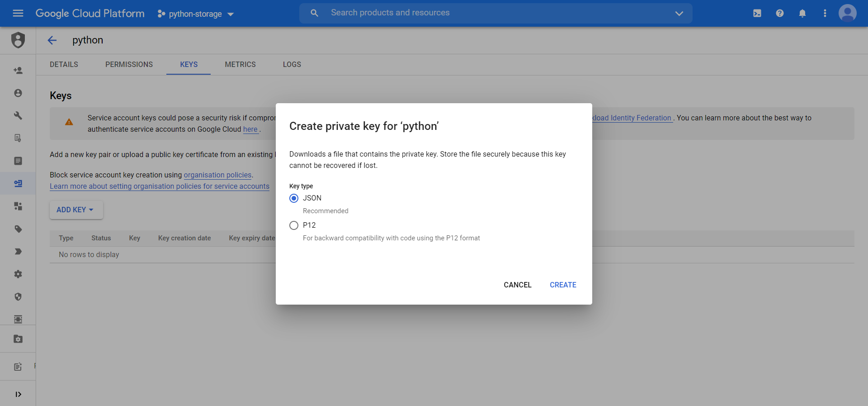This screenshot has height=406, width=868.
Task: Click the user account avatar
Action: point(847,13)
